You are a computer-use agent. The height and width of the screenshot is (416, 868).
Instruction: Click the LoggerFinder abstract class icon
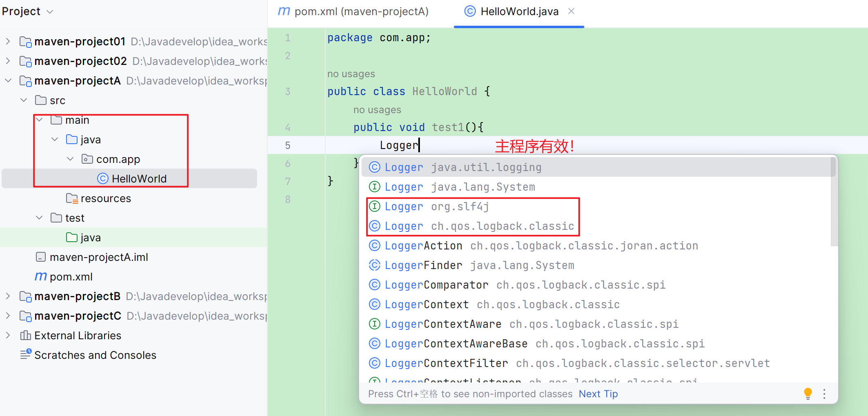point(375,265)
